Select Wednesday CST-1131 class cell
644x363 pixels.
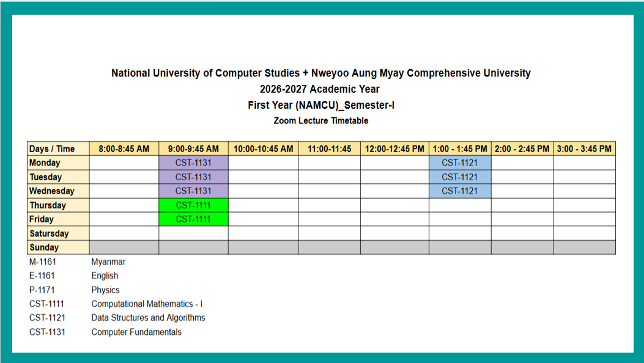[193, 191]
